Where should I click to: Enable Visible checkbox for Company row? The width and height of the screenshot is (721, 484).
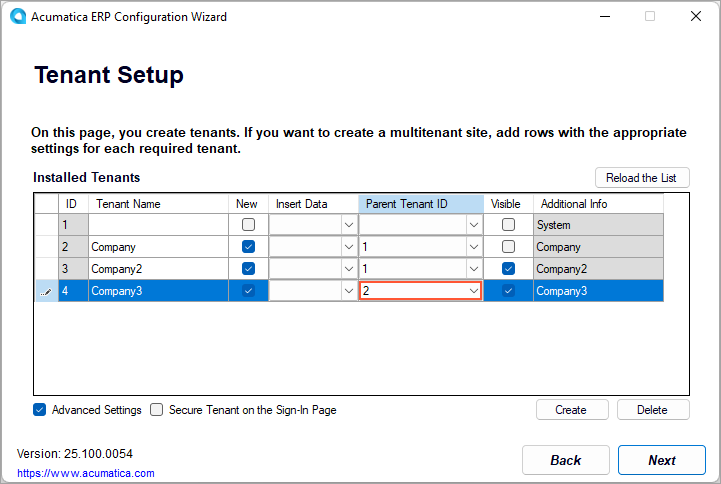coord(508,247)
